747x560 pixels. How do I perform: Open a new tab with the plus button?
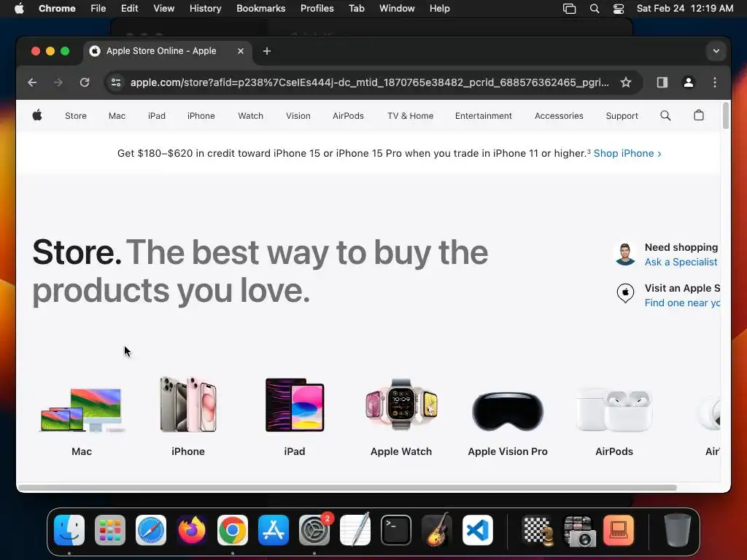267,51
